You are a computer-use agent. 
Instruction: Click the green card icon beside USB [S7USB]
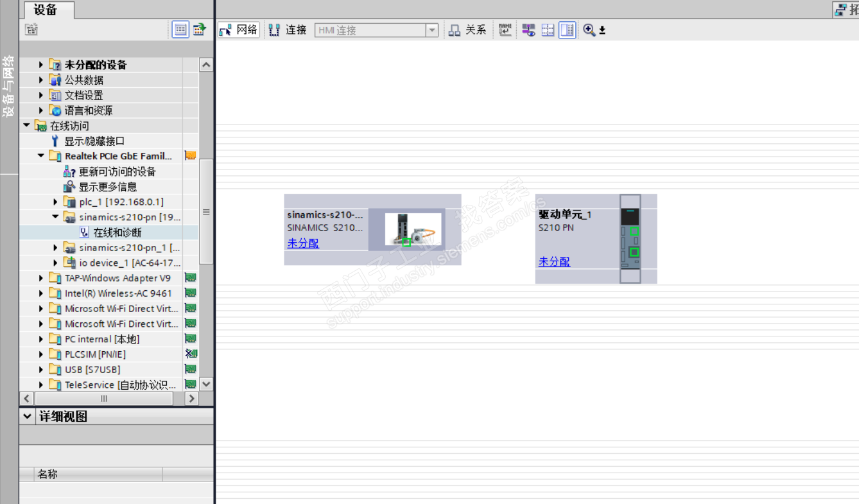click(190, 369)
